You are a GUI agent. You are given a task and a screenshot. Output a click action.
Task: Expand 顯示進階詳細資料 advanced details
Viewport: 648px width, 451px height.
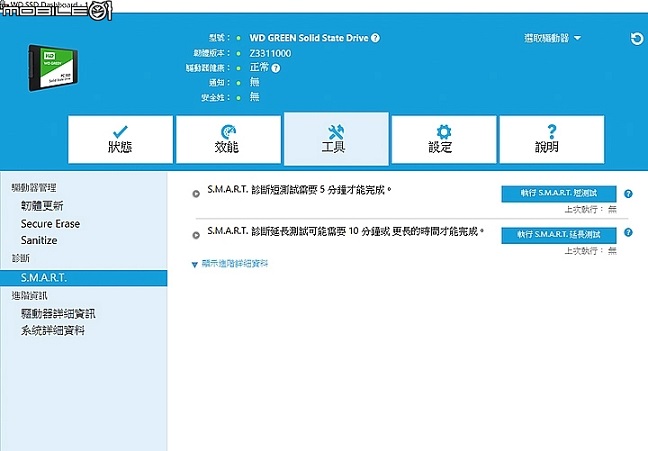click(230, 264)
